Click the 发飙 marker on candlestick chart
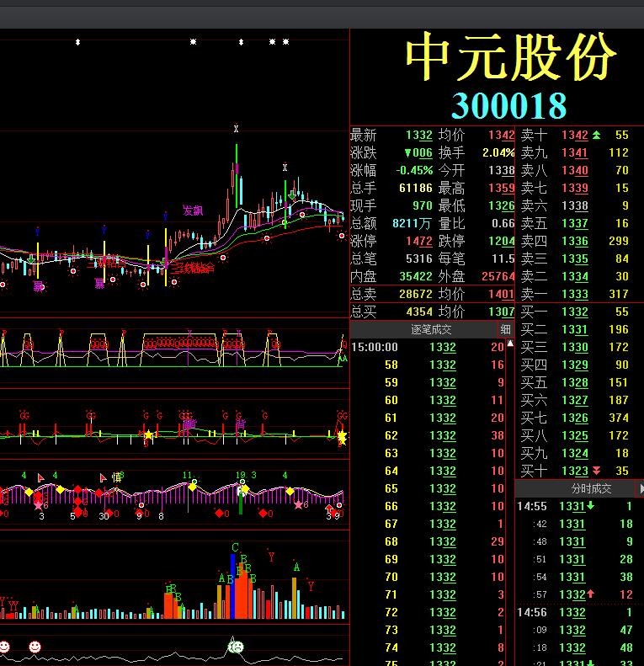The height and width of the screenshot is (666, 644). [x=193, y=210]
